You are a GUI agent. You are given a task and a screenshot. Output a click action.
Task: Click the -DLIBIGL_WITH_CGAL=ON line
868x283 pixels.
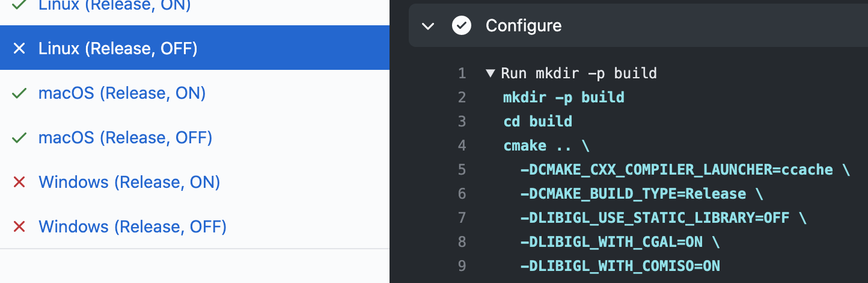point(620,242)
